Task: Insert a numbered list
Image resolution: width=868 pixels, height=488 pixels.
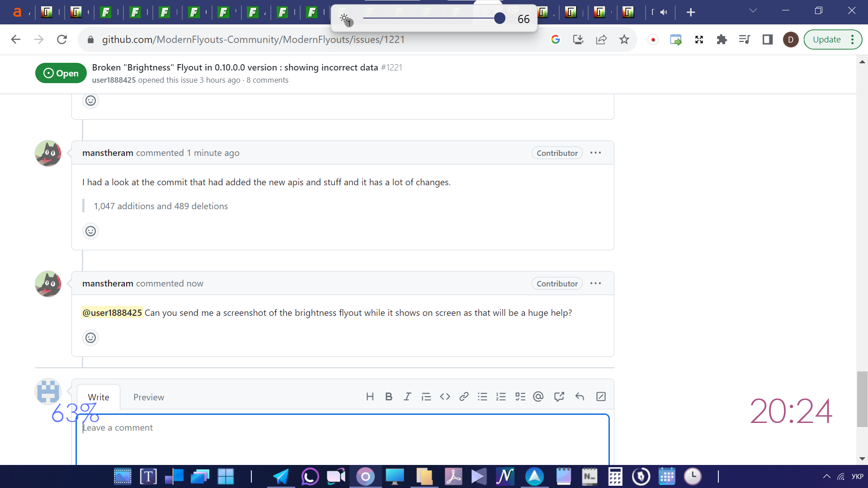Action: [501, 397]
